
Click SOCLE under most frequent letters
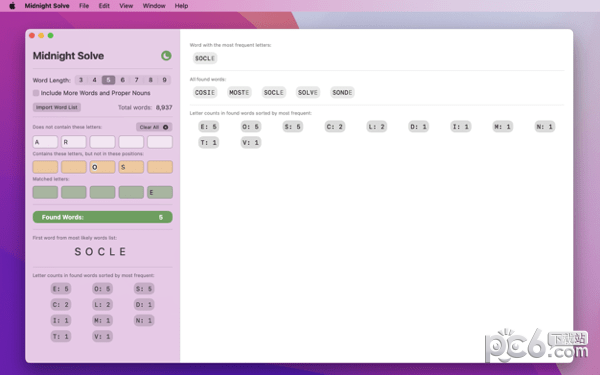(x=205, y=58)
